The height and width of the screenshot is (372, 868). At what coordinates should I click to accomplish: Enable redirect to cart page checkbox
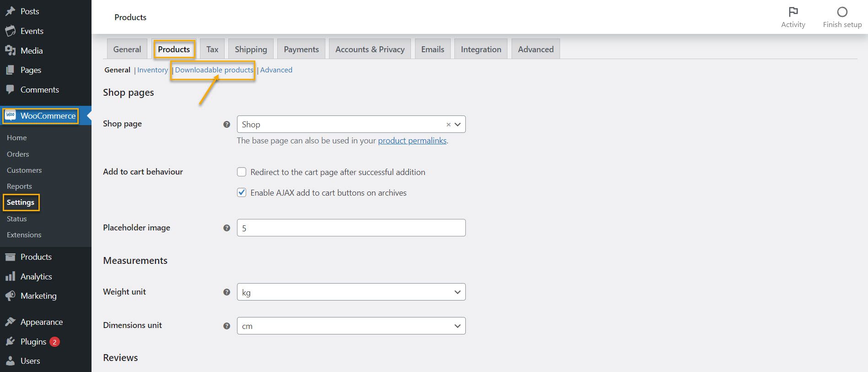[x=242, y=172]
